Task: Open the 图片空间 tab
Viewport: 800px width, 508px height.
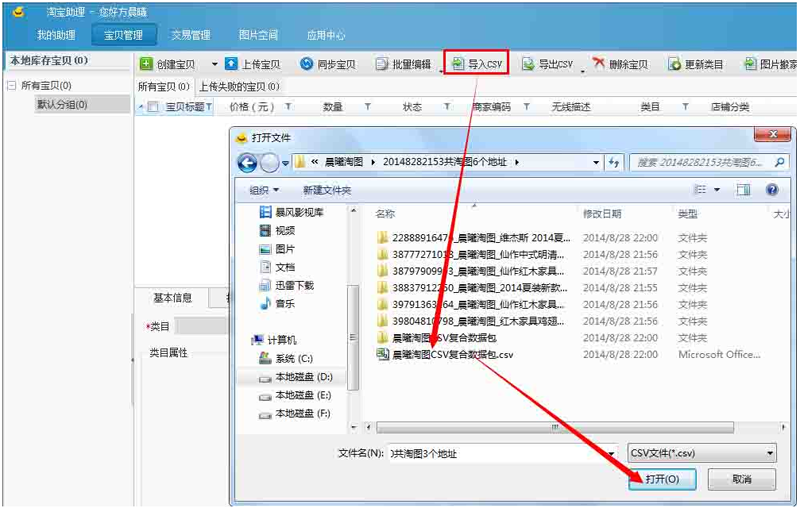Action: point(258,35)
